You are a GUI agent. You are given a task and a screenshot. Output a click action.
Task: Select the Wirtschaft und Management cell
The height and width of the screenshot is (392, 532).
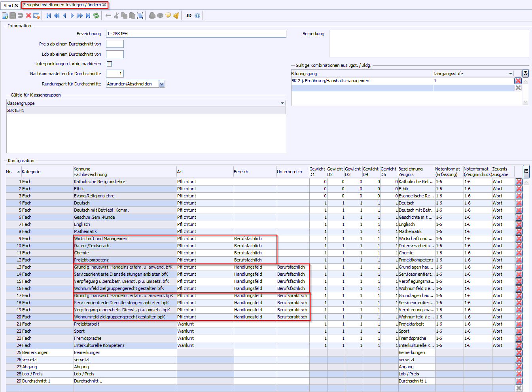click(125, 239)
